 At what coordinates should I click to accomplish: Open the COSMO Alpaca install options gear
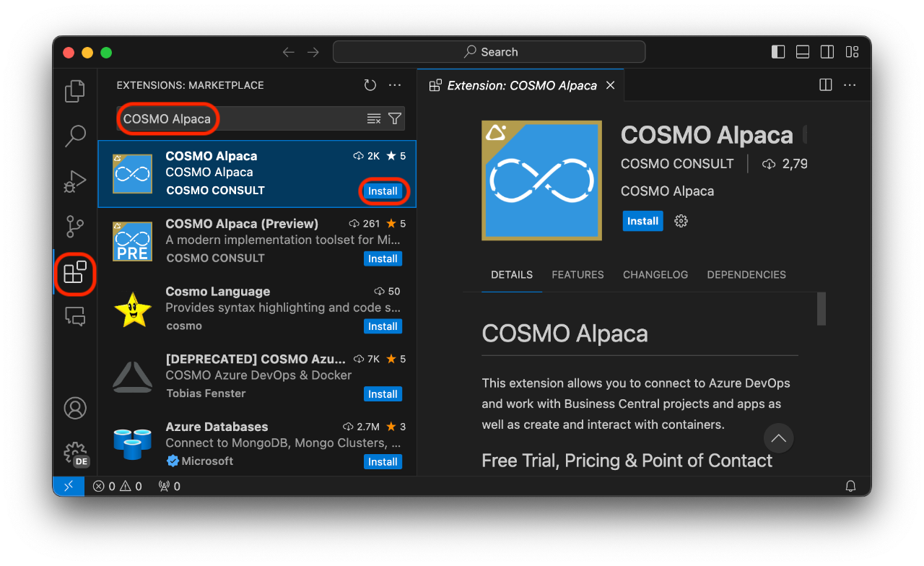tap(680, 221)
